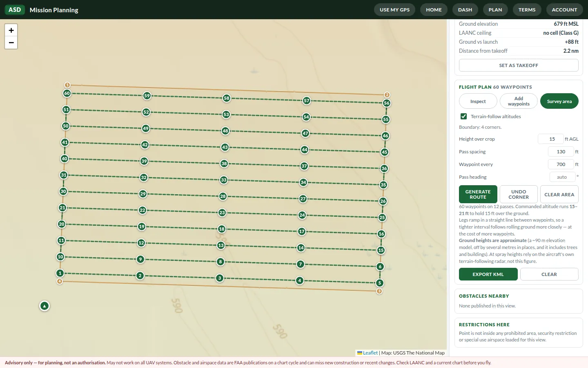Edit the Height over crop field
588x368 pixels.
point(551,139)
